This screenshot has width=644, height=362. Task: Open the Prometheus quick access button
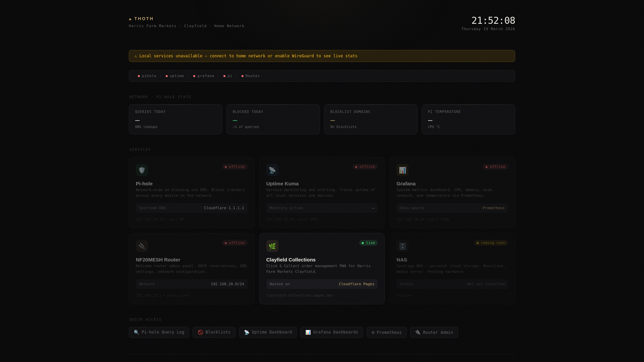pos(387,332)
